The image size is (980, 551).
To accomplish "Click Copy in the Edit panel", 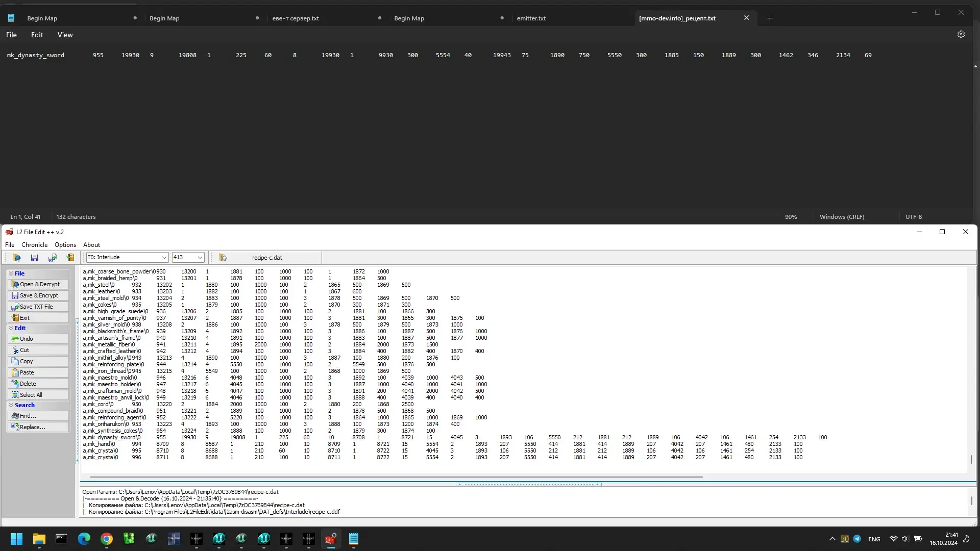I will pos(38,361).
